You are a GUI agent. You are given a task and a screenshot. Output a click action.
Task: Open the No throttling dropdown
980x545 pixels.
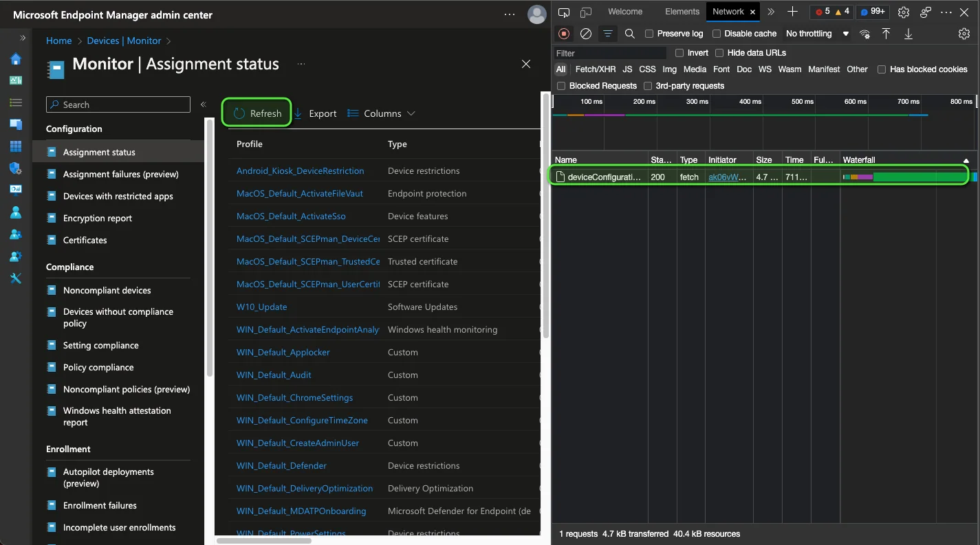click(x=817, y=34)
